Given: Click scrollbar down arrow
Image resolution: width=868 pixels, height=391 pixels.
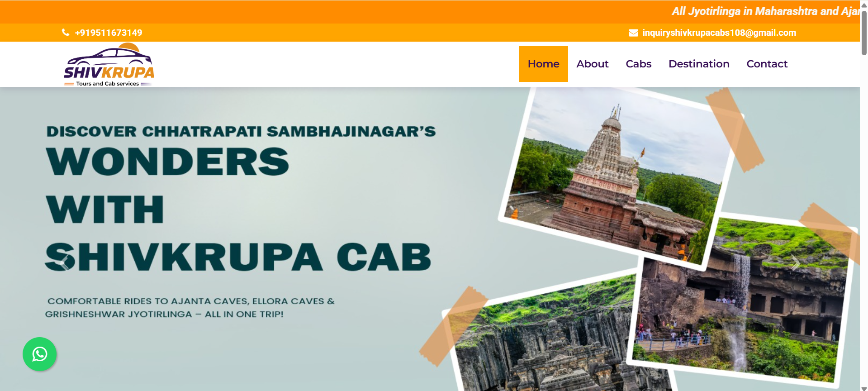Looking at the screenshot, I should pos(864,388).
